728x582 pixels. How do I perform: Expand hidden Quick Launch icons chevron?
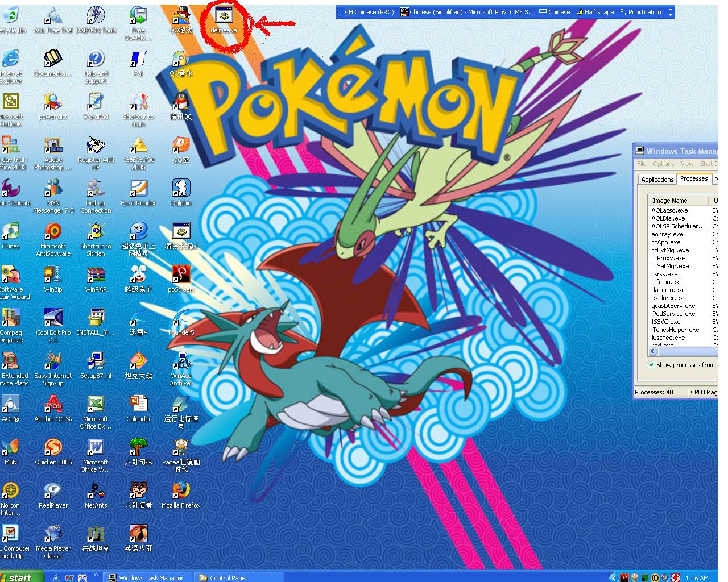pyautogui.click(x=96, y=576)
